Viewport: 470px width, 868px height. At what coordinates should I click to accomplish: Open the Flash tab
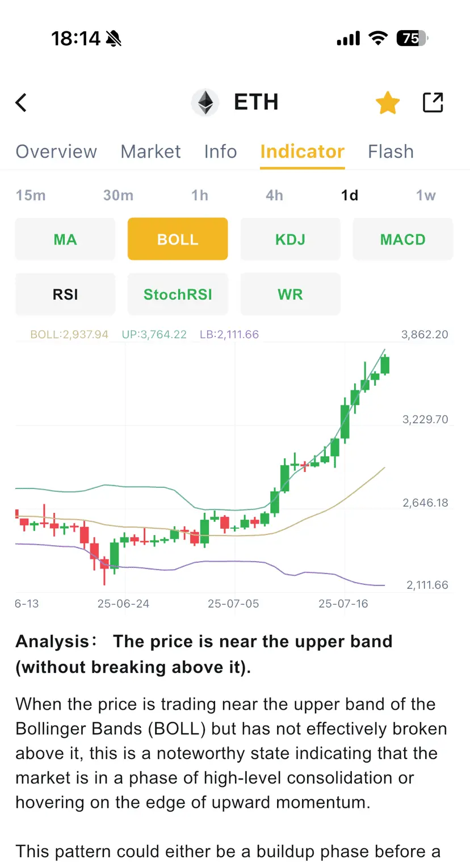[x=391, y=151]
